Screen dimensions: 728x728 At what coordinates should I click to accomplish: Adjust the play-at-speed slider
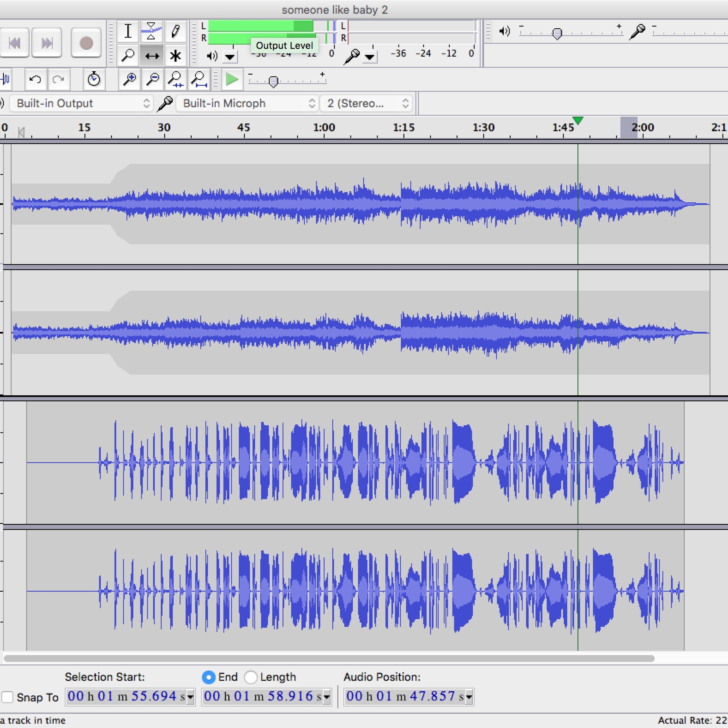pyautogui.click(x=273, y=81)
